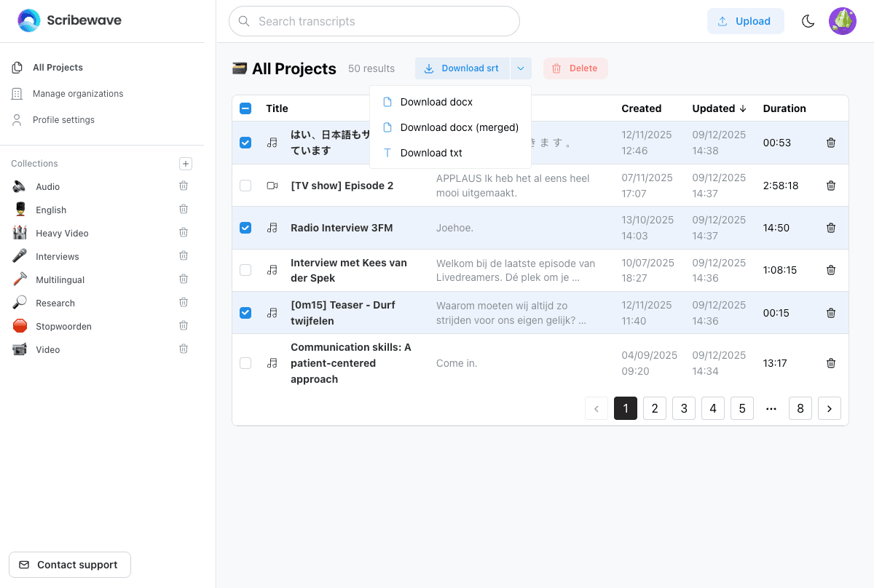Select the Interviews microphone icon
This screenshot has width=874, height=588.
point(18,256)
